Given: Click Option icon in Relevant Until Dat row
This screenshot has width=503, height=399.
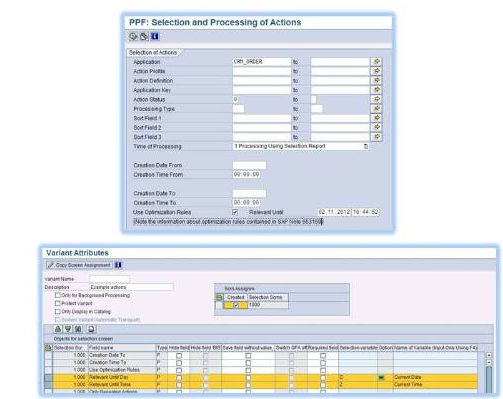Looking at the screenshot, I should tap(381, 377).
